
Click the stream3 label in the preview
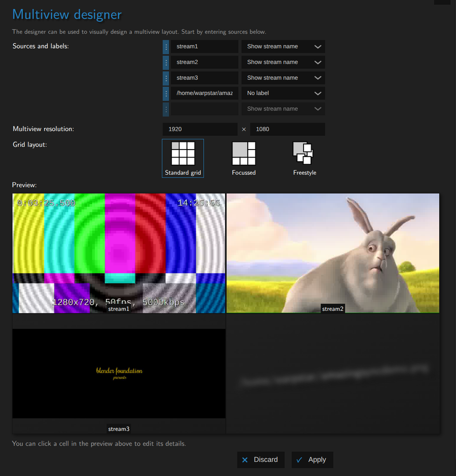(x=119, y=429)
